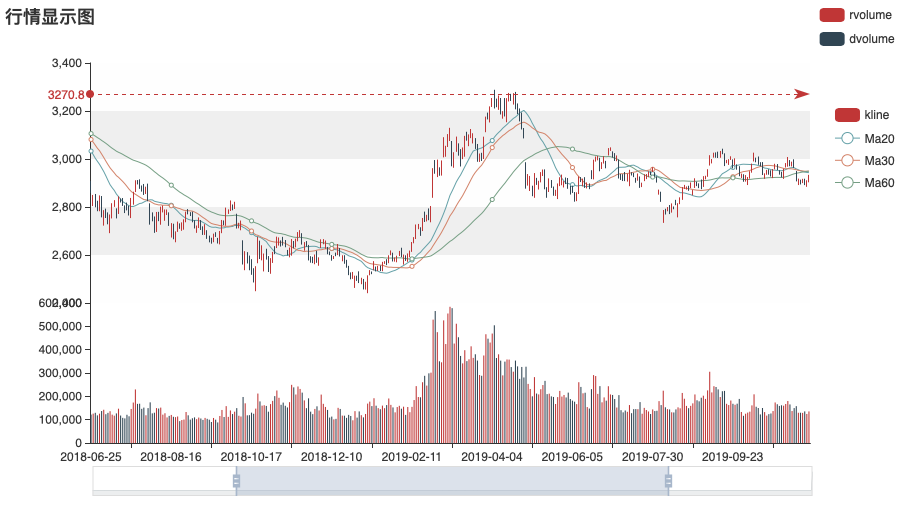The height and width of the screenshot is (509, 904).
Task: Toggle the dvolume legend dark swatch
Action: click(832, 39)
